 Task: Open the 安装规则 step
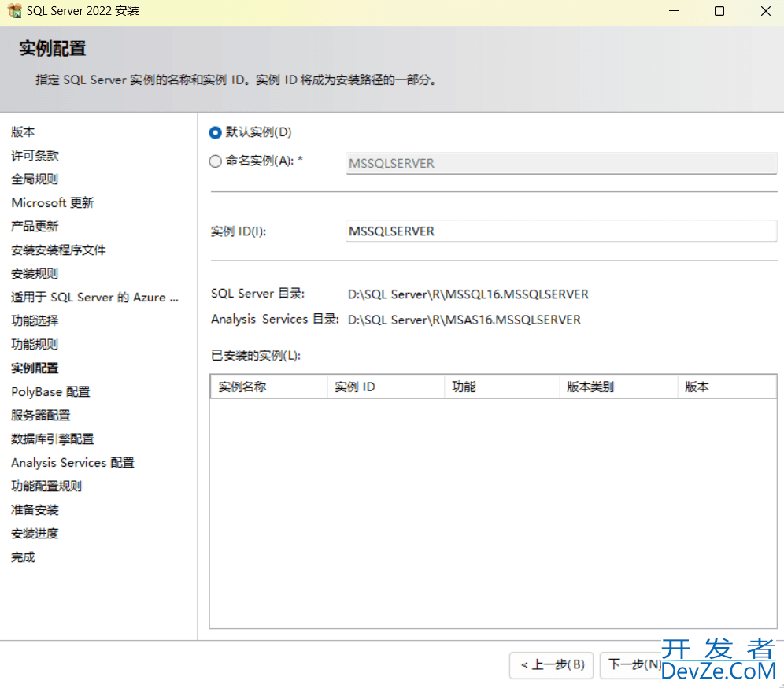click(35, 273)
